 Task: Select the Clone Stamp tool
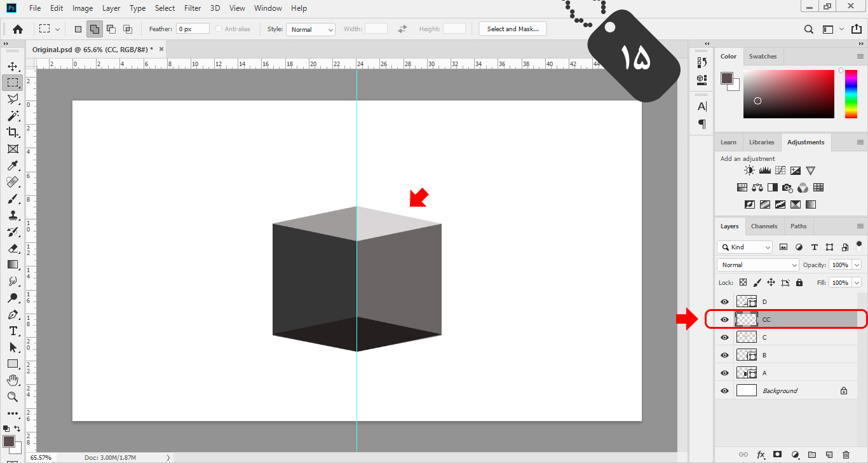point(13,215)
